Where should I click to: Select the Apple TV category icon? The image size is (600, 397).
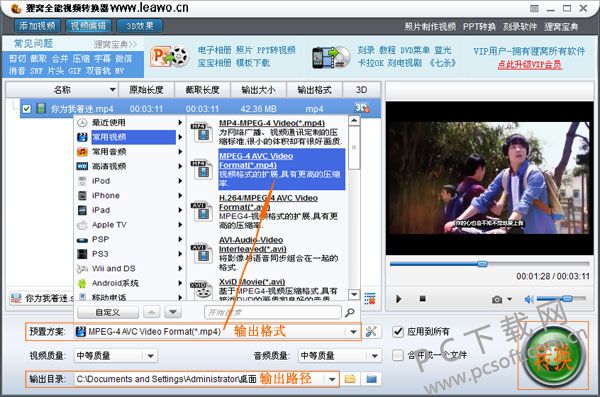coord(82,225)
